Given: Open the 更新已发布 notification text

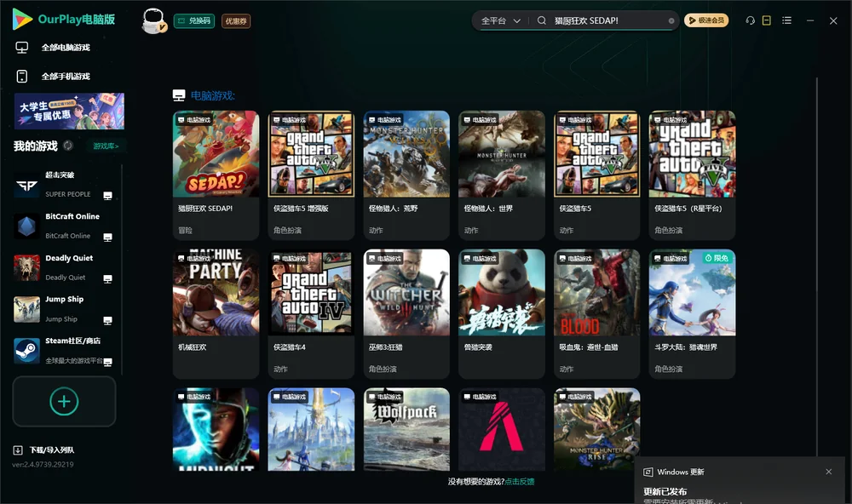Looking at the screenshot, I should [665, 491].
